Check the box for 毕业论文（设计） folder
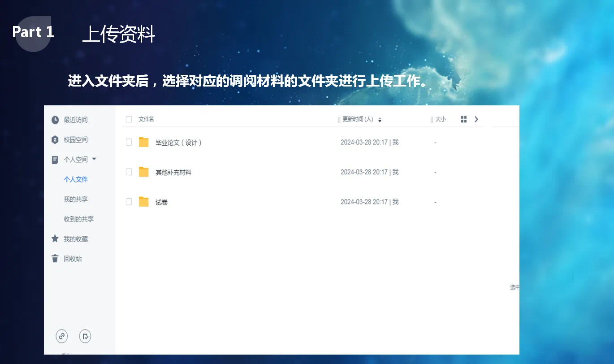The height and width of the screenshot is (364, 614). click(x=129, y=143)
